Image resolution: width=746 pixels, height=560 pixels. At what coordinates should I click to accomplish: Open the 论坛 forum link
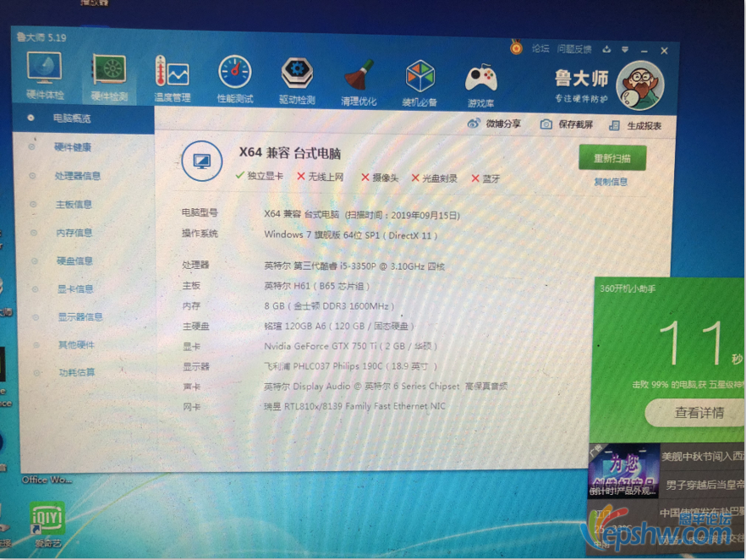(540, 48)
